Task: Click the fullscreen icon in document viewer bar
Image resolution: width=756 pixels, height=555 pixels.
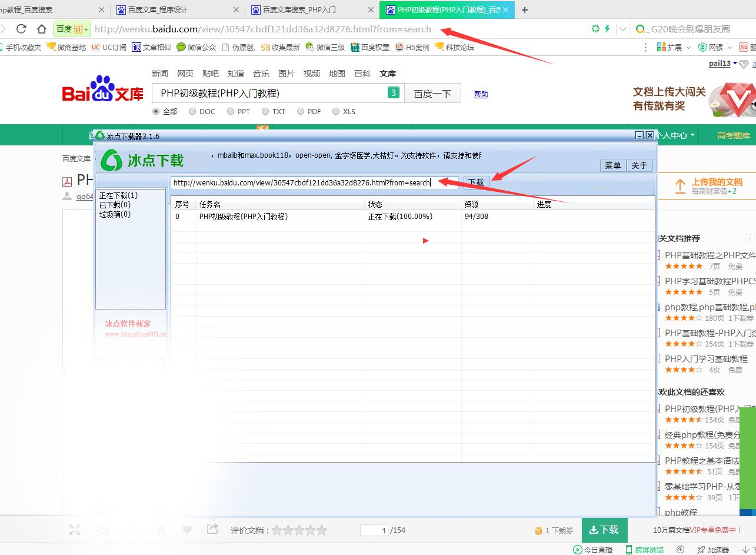Action: click(x=75, y=530)
